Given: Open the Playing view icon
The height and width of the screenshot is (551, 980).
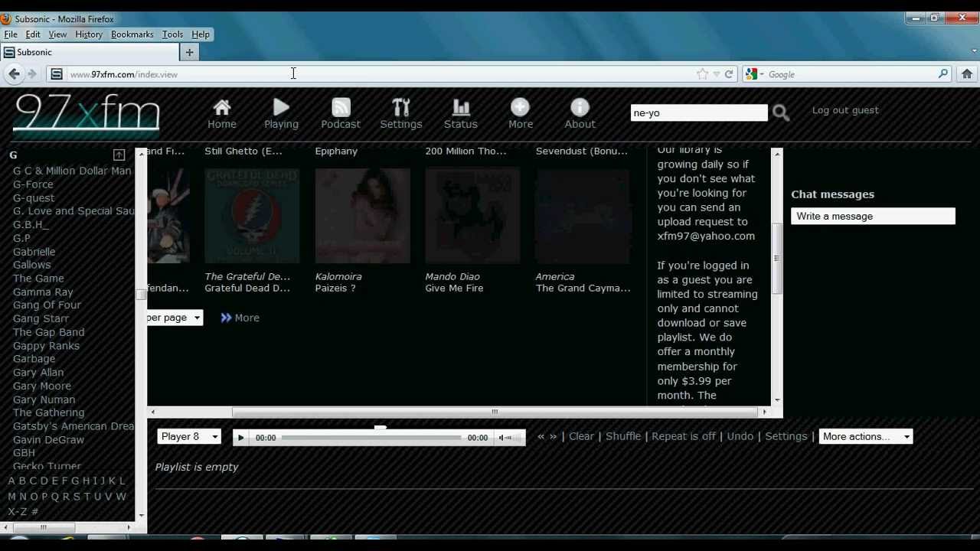Looking at the screenshot, I should (281, 108).
